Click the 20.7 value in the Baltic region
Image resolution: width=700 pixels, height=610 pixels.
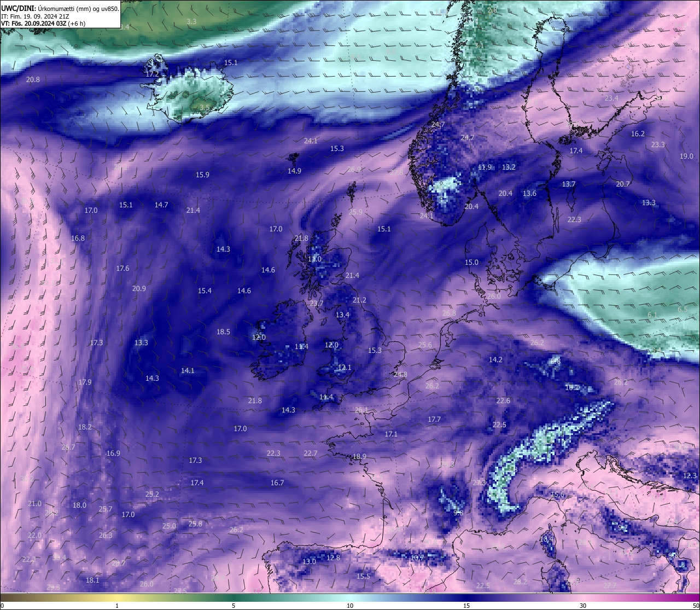pyautogui.click(x=623, y=184)
